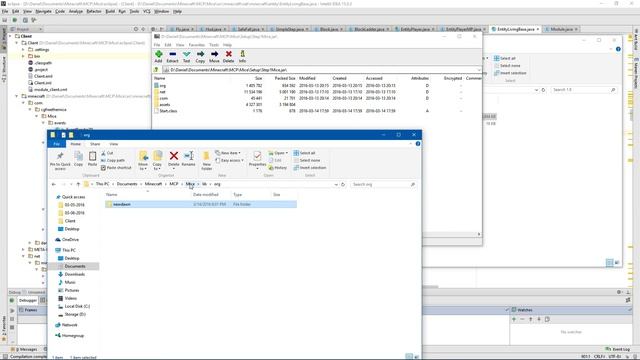The width and height of the screenshot is (640, 360).
Task: Click Invert selection in front Explorer ribbon
Action: point(309,168)
